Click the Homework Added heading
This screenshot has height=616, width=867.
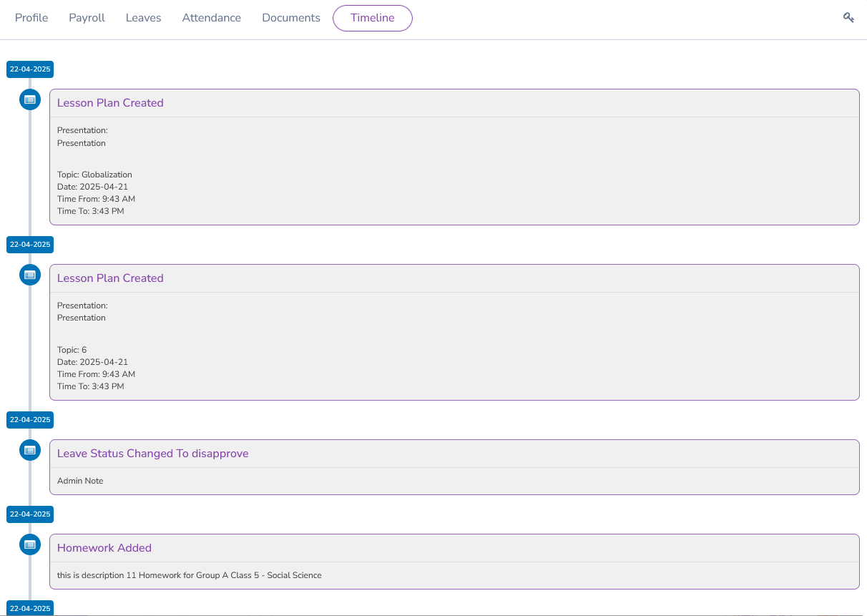click(x=104, y=547)
